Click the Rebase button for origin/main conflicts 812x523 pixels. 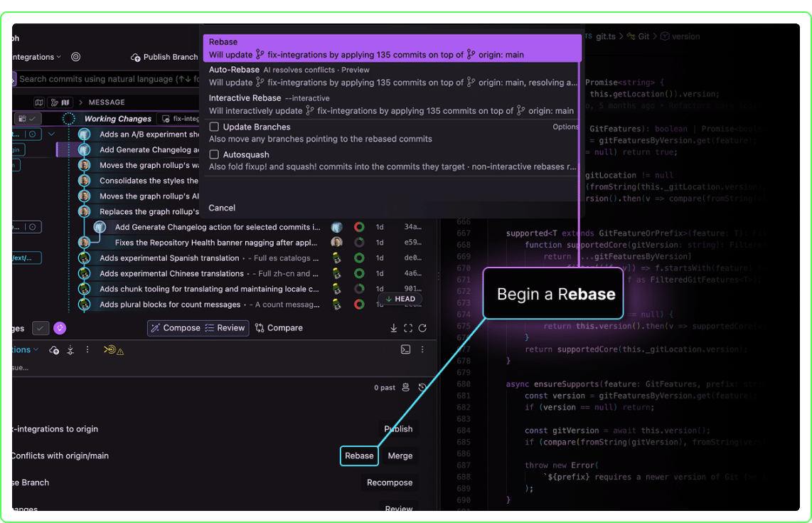359,456
